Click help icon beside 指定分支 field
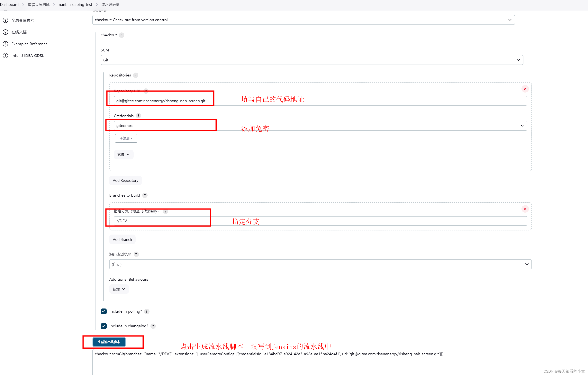 coord(165,211)
